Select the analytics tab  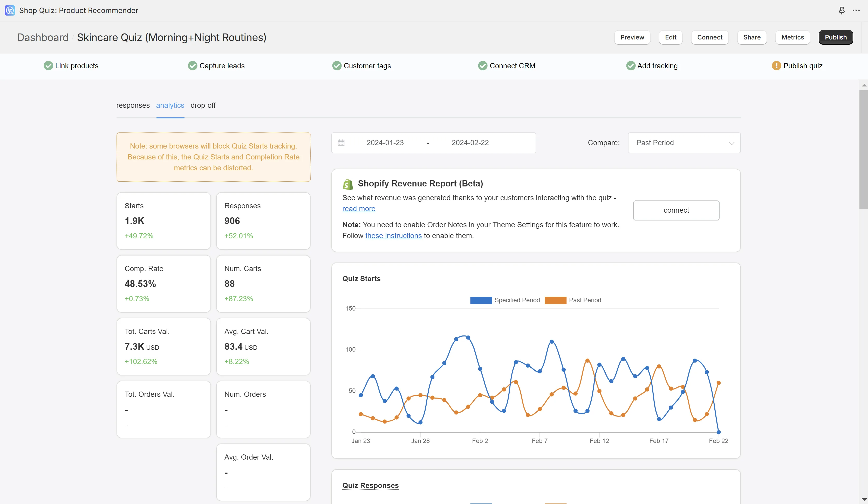tap(170, 105)
